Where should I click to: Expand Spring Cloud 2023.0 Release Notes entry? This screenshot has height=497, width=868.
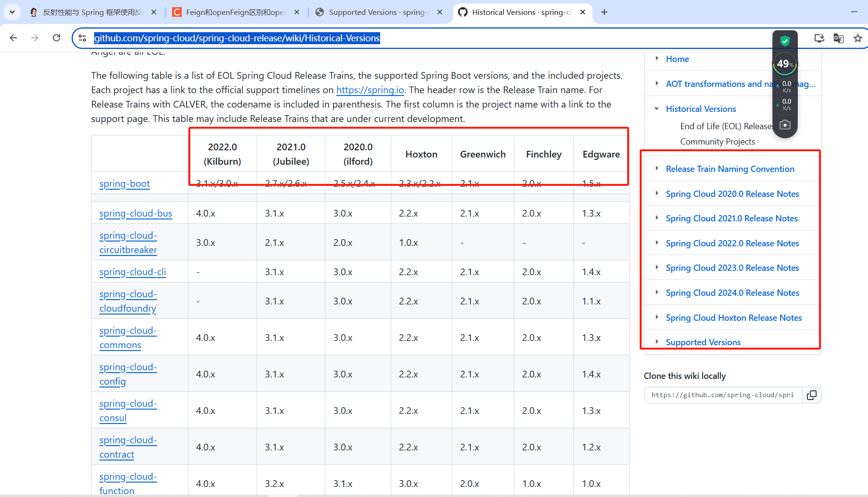657,267
